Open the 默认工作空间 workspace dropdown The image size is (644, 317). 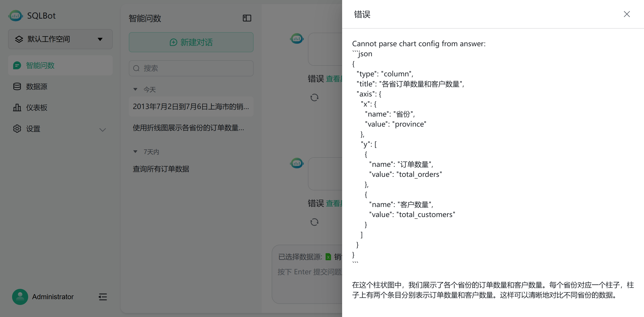pyautogui.click(x=60, y=39)
